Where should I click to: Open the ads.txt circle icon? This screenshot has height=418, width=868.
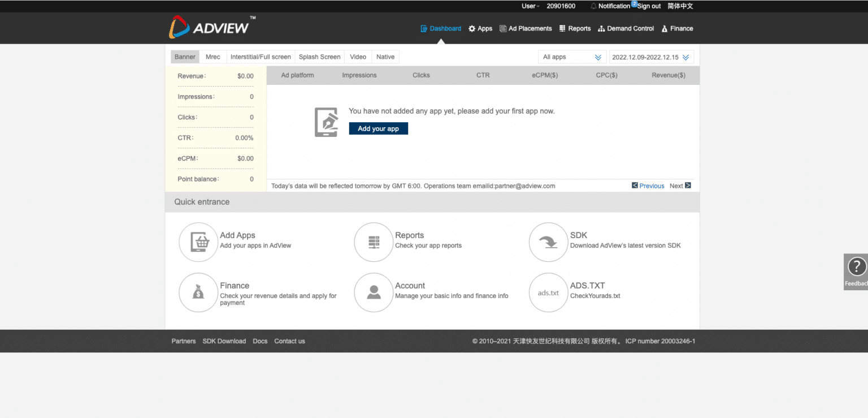click(548, 292)
